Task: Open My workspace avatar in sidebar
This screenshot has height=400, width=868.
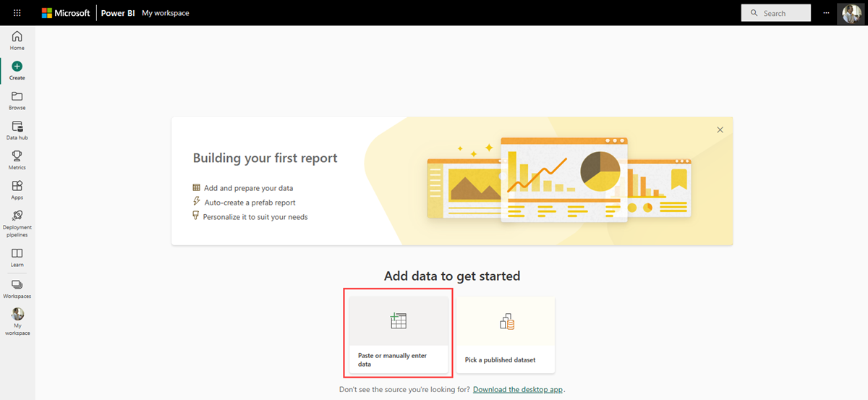Action: point(17,322)
